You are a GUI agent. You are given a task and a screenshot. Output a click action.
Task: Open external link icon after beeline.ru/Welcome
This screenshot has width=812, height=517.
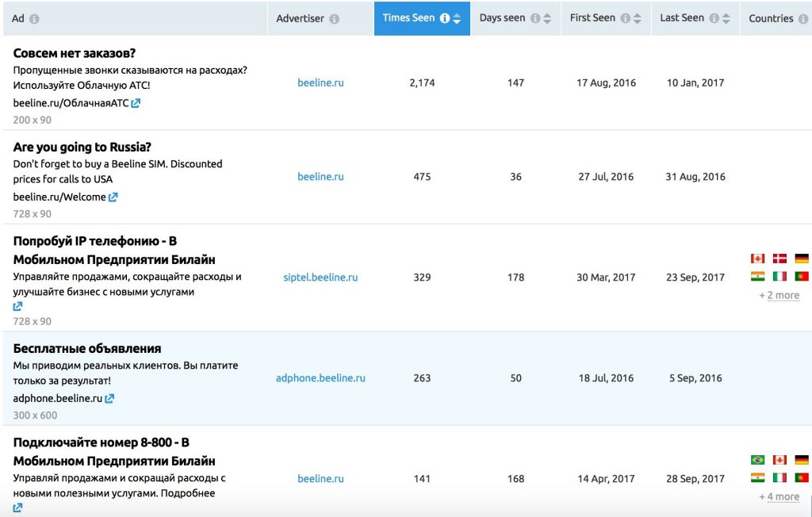point(113,197)
